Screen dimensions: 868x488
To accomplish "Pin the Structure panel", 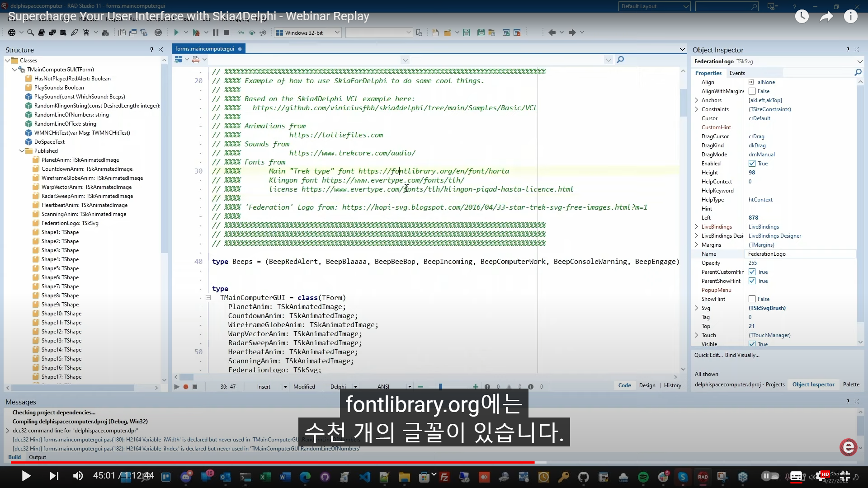I will (151, 50).
